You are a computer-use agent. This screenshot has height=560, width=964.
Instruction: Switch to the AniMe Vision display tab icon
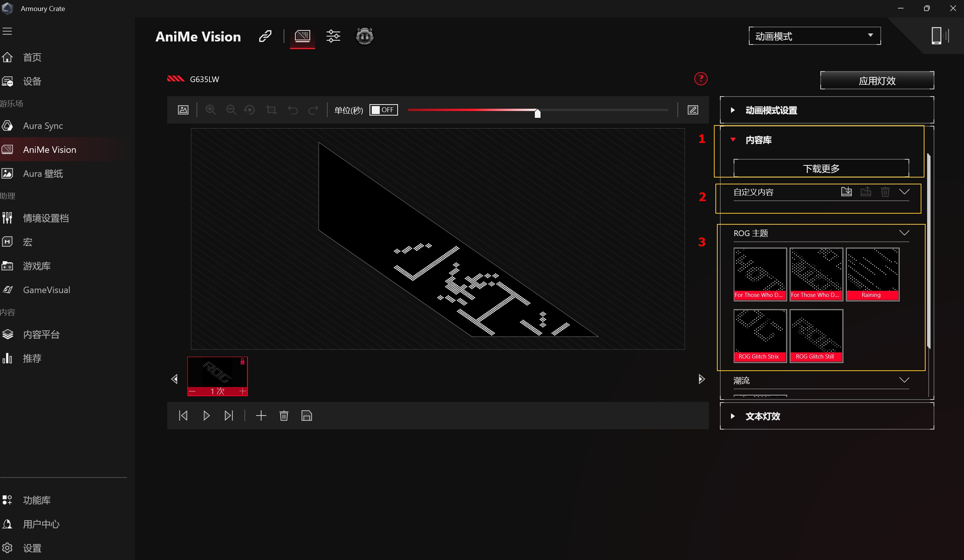pyautogui.click(x=302, y=36)
